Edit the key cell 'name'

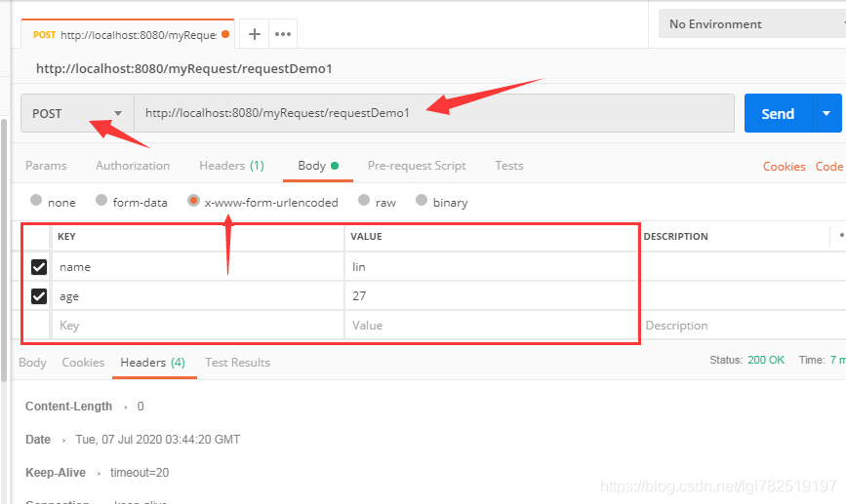(x=198, y=267)
